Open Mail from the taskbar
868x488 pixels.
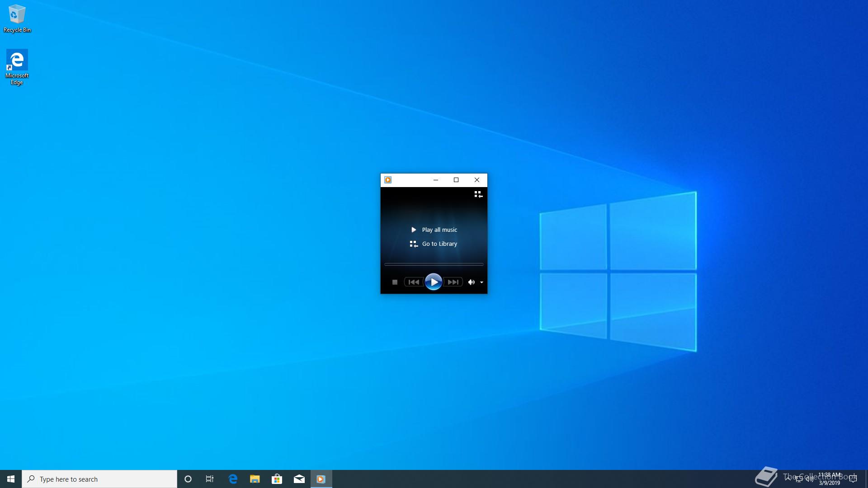(299, 479)
